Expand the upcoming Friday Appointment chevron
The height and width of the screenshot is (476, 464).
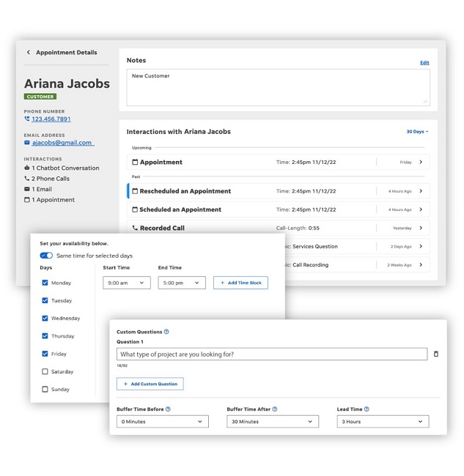(421, 162)
